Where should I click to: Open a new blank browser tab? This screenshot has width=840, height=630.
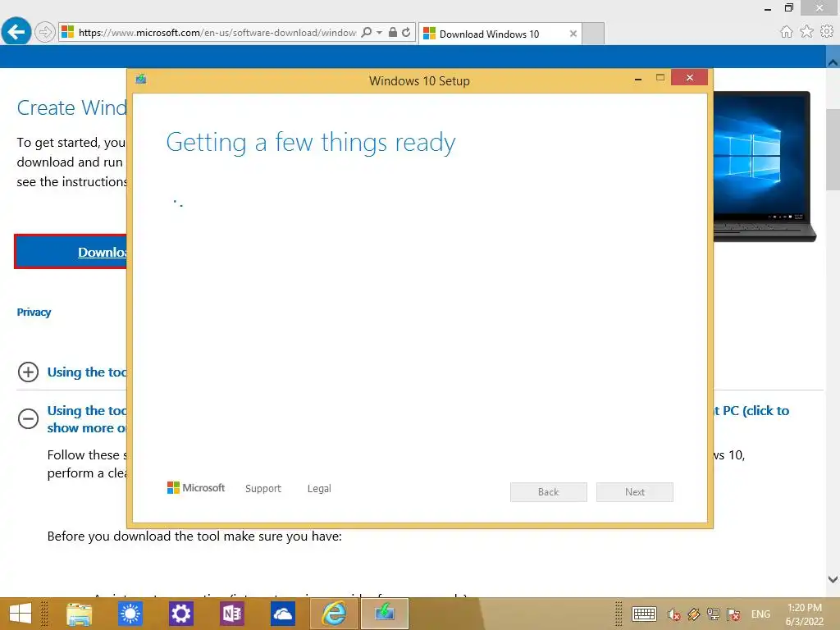(593, 34)
